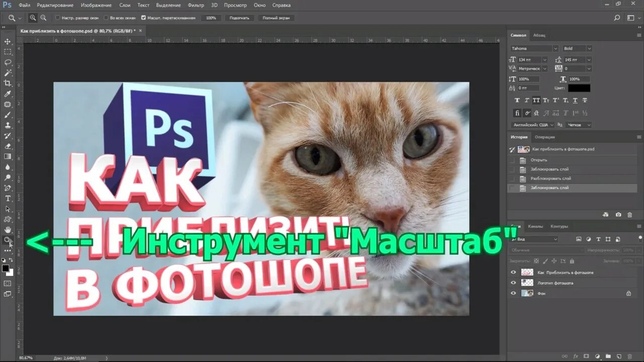Image resolution: width=644 pixels, height=362 pixels.
Task: Select the Zoom tool in left toolbar
Action: [x=8, y=240]
